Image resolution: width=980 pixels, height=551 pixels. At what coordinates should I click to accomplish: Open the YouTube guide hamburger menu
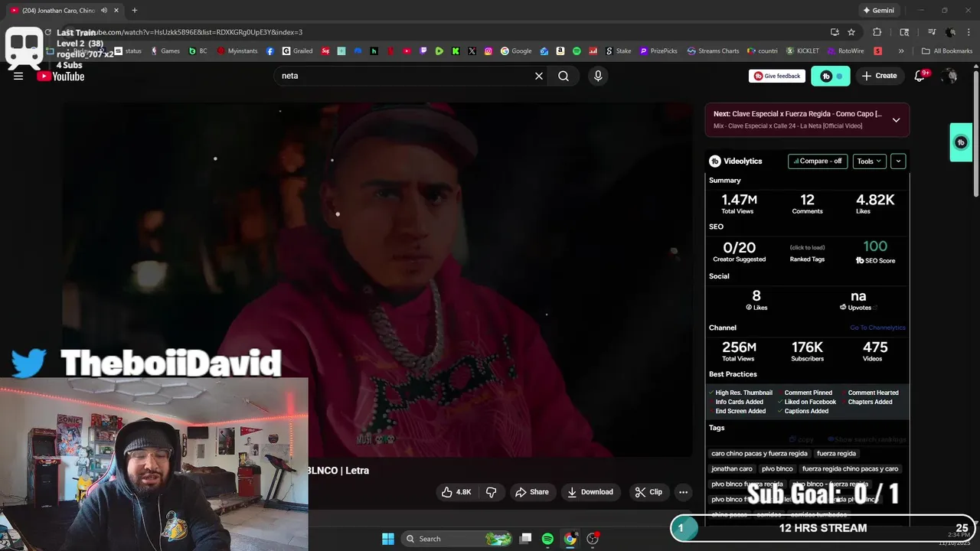coord(18,76)
